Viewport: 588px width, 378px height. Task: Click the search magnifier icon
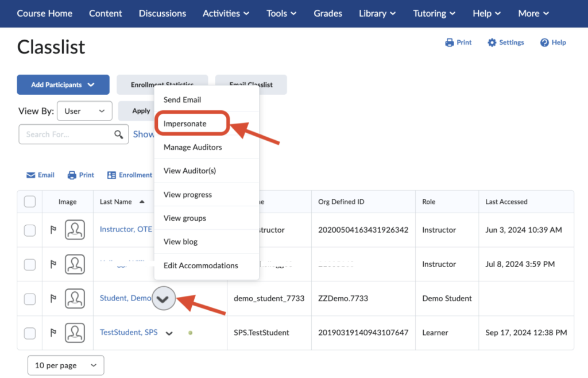coord(118,134)
